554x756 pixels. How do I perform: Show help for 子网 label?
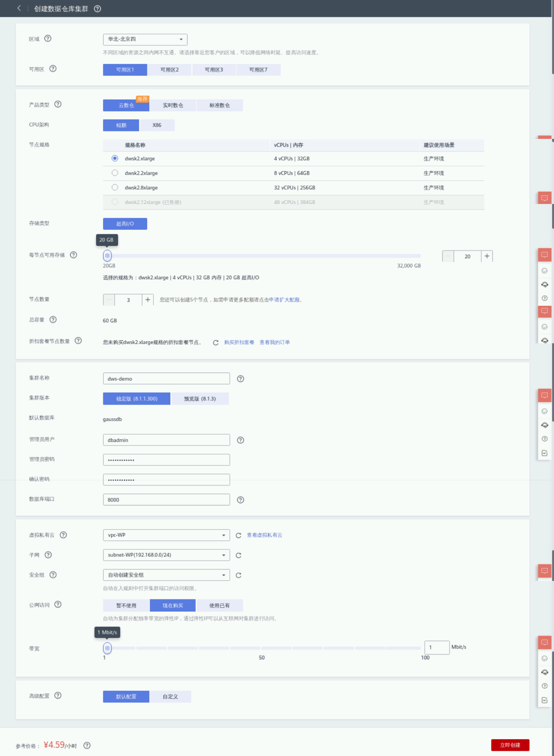[48, 555]
